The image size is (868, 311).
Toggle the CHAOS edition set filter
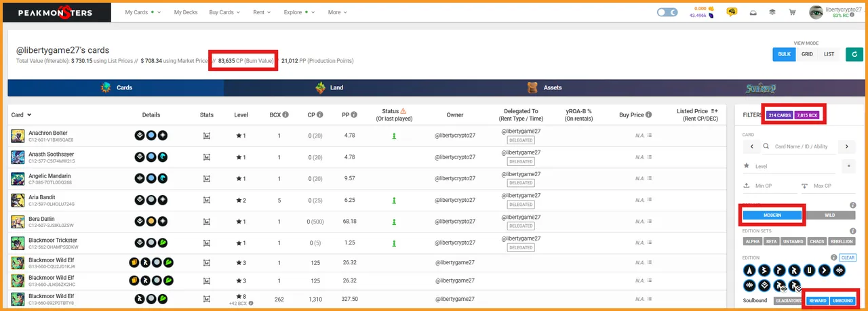818,241
